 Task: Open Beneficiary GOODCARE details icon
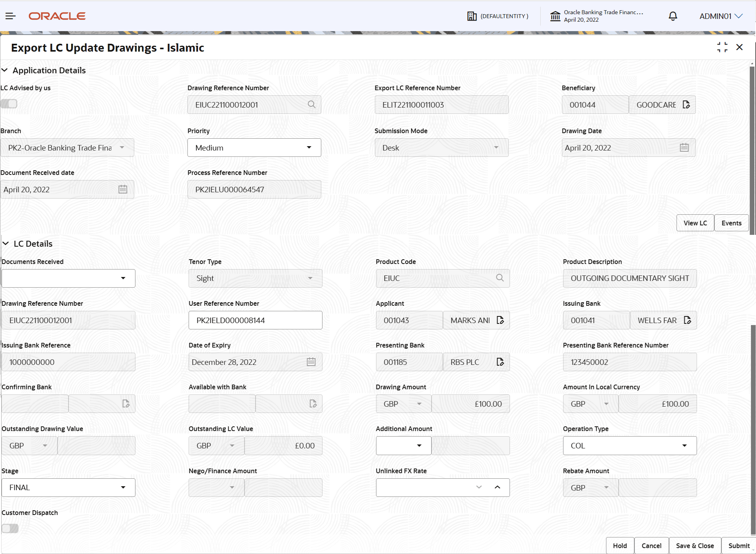[x=686, y=104]
